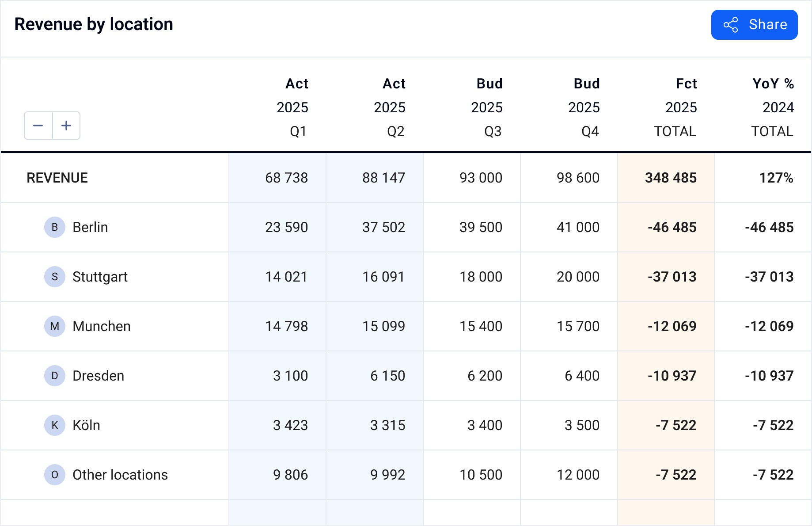Select the REVENUE forecast total cell 348 485

click(x=671, y=178)
